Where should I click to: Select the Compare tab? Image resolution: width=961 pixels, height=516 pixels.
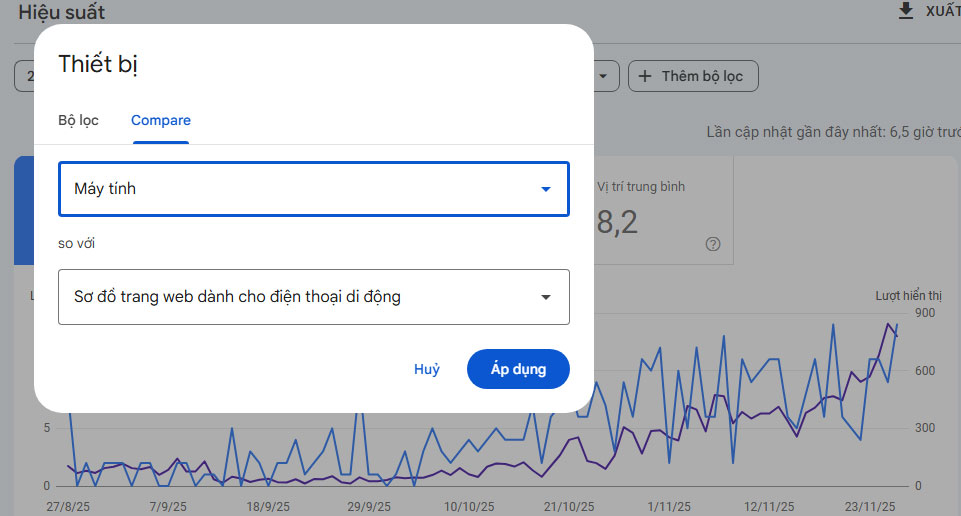tap(160, 120)
